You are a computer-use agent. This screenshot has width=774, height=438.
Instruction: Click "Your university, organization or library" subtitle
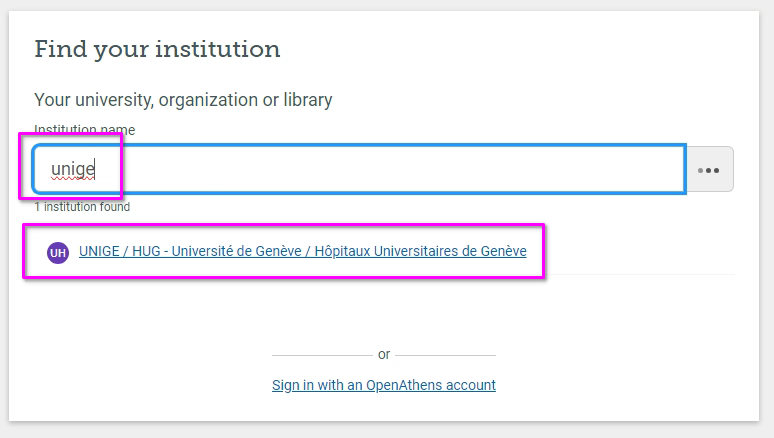183,100
